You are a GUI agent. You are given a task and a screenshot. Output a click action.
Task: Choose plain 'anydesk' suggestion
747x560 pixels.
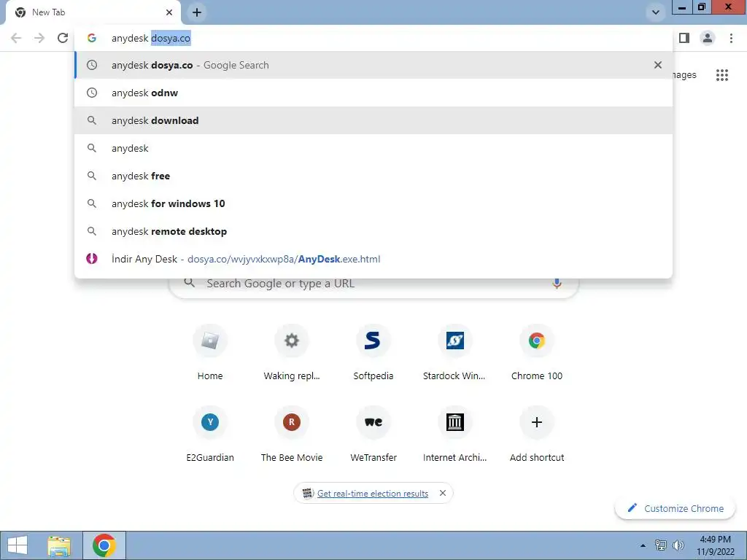373,148
